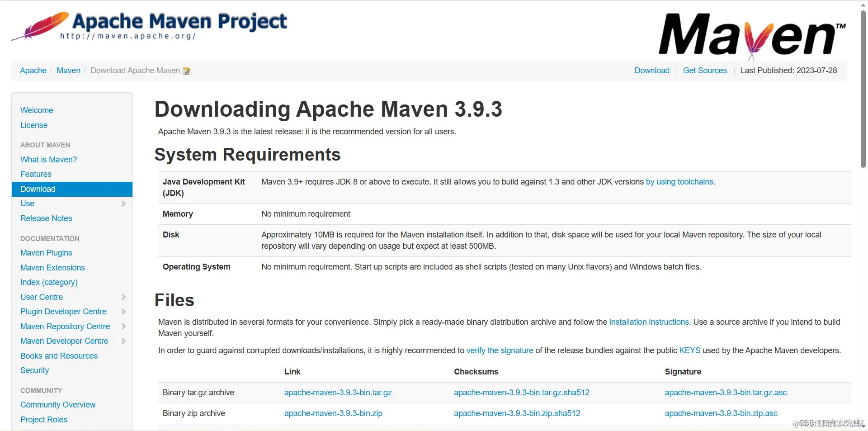This screenshot has width=868, height=431.
Task: Click the 'Disk' row label
Action: 171,235
